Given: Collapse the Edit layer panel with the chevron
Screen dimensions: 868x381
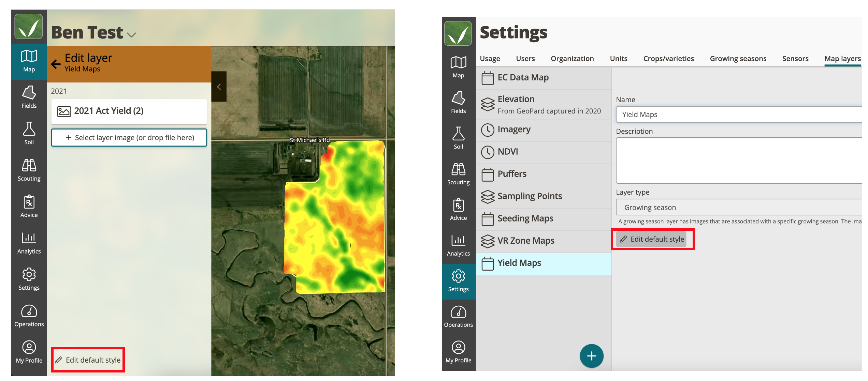Looking at the screenshot, I should (219, 87).
